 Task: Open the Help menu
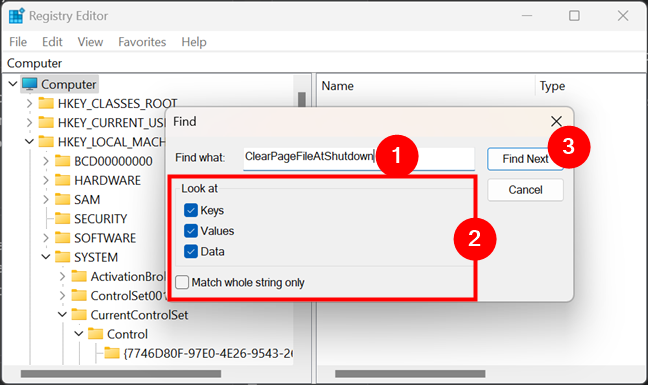(x=194, y=42)
